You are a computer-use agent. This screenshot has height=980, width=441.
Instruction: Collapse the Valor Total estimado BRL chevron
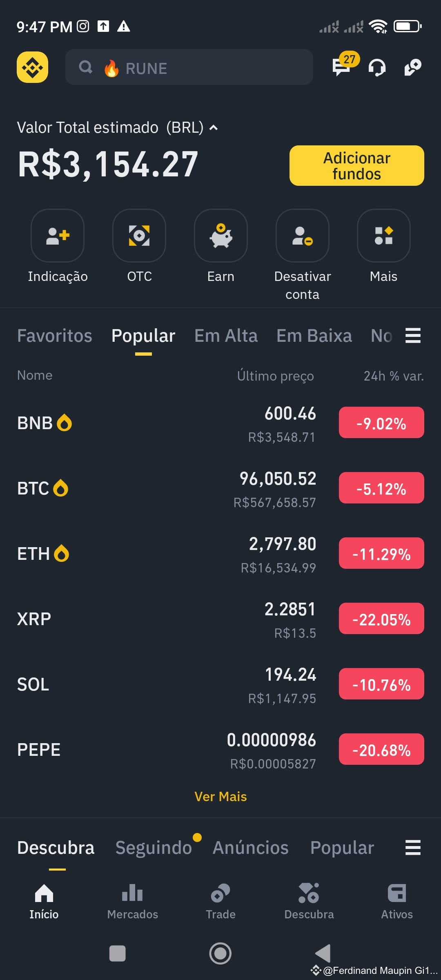point(214,128)
